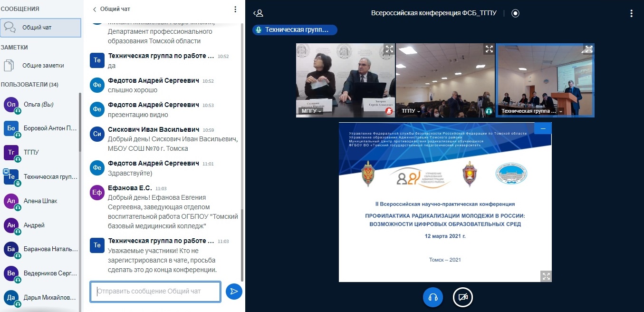Image resolution: width=644 pixels, height=312 pixels.
Task: Minimize presentation with the blue dash button
Action: coord(543,128)
